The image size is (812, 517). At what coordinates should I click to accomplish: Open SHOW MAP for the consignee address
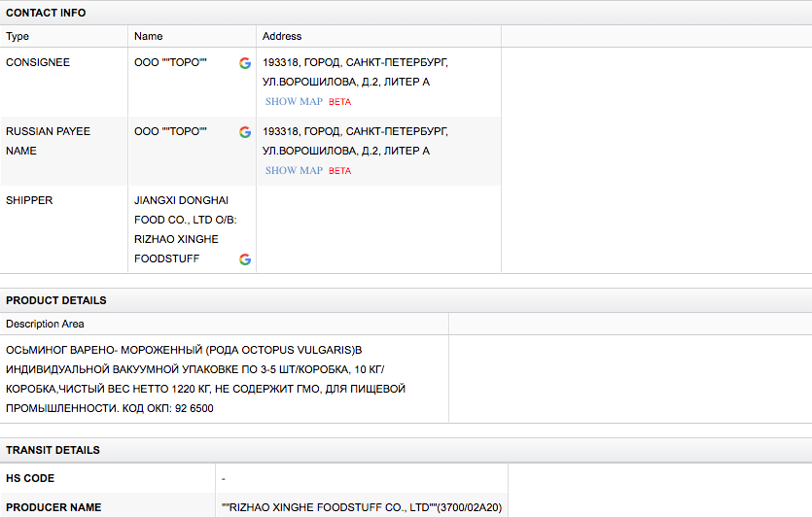click(x=294, y=102)
